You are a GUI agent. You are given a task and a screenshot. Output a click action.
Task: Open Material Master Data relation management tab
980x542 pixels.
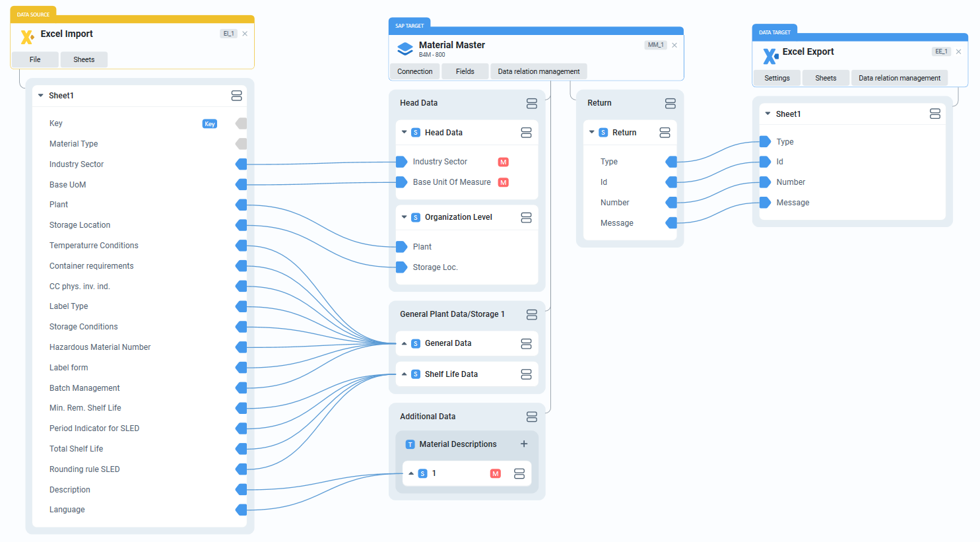coord(539,71)
